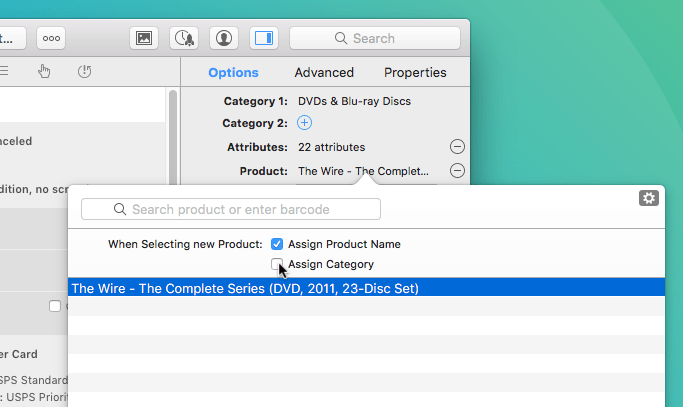Screen dimensions: 683x407
Task: Toggle the sidebar inspector panel icon
Action: [x=264, y=38]
